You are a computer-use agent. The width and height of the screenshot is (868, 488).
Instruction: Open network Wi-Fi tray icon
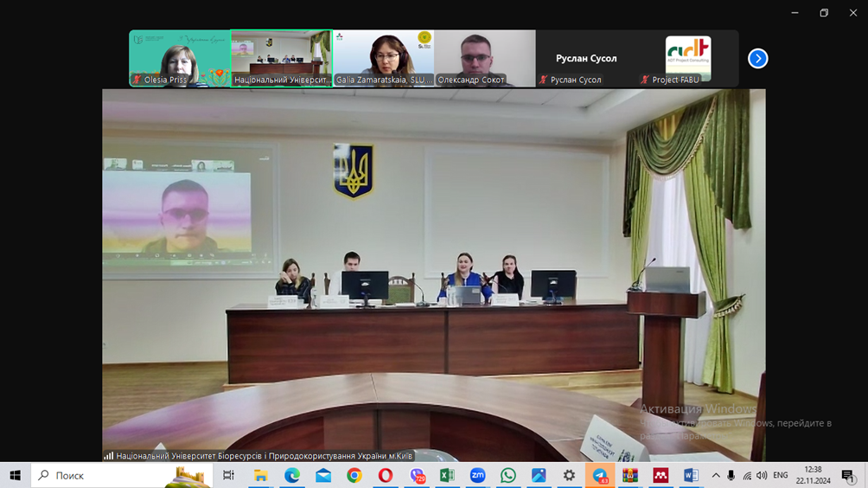tap(747, 475)
